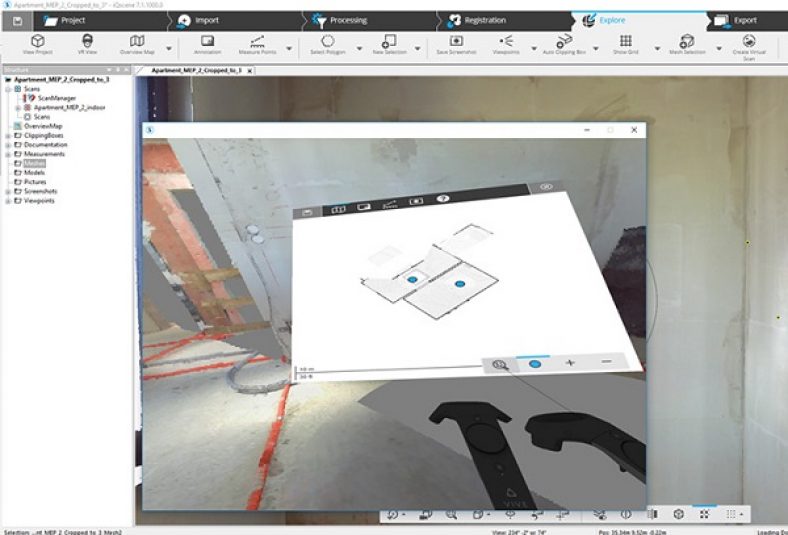Click left blue scan marker on VR floor plan
The height and width of the screenshot is (535, 788).
(x=413, y=279)
